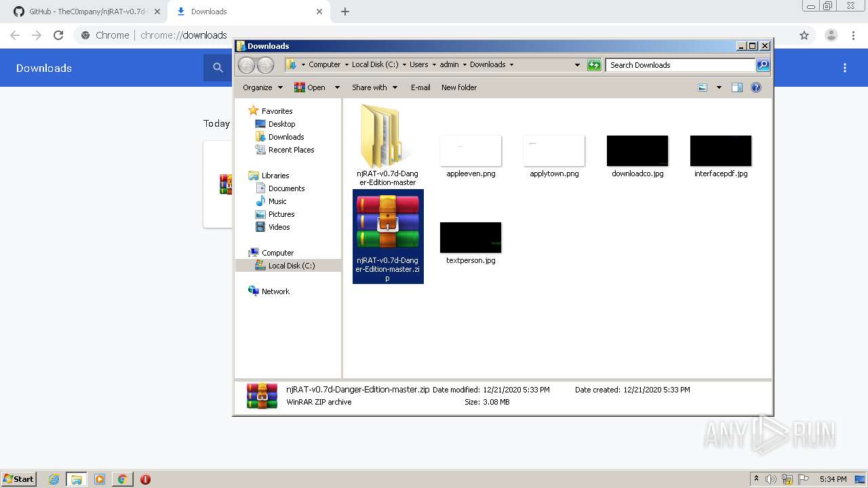Open Chrome from the taskbar
The height and width of the screenshot is (488, 868).
122,479
